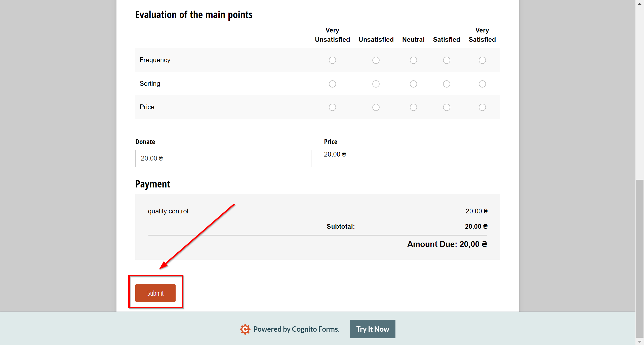644x345 pixels.
Task: Click the Submit button
Action: [155, 293]
